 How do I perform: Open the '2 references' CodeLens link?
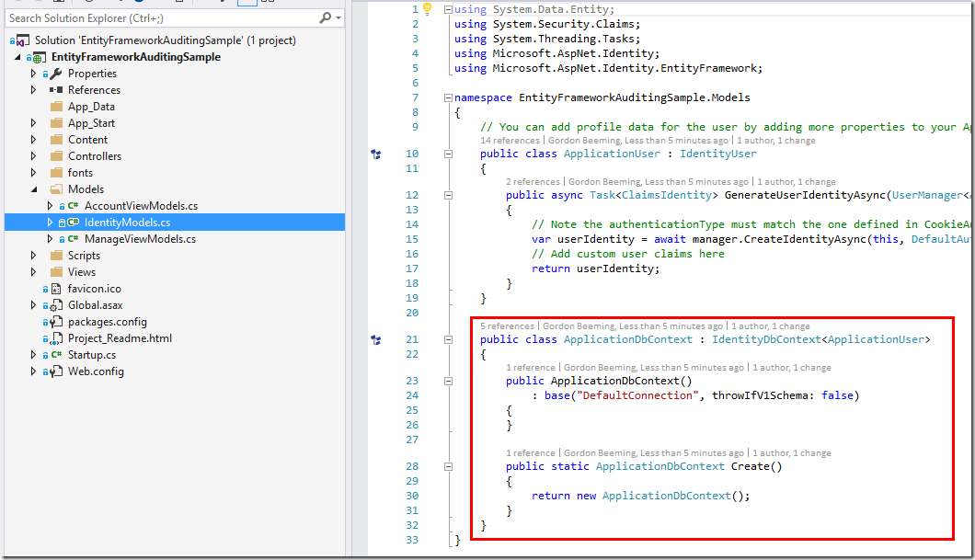pyautogui.click(x=533, y=182)
